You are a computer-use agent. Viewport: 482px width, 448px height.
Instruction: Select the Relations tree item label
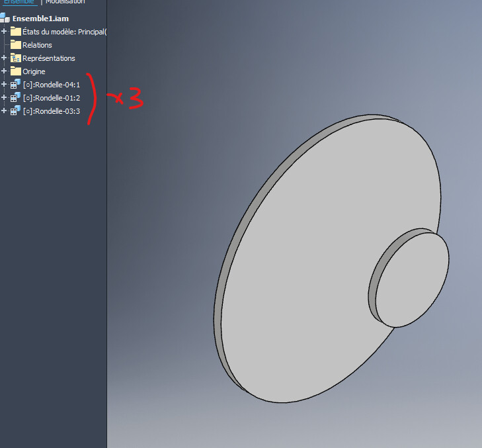point(37,45)
